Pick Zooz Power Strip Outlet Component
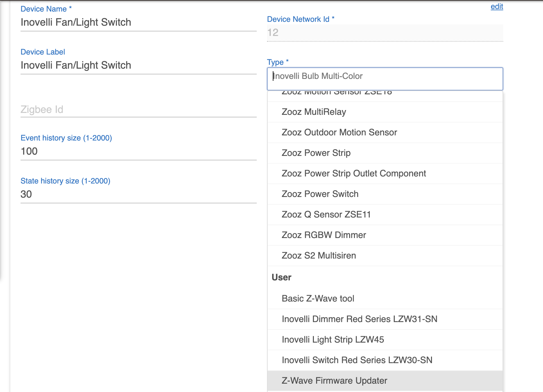 coord(354,174)
